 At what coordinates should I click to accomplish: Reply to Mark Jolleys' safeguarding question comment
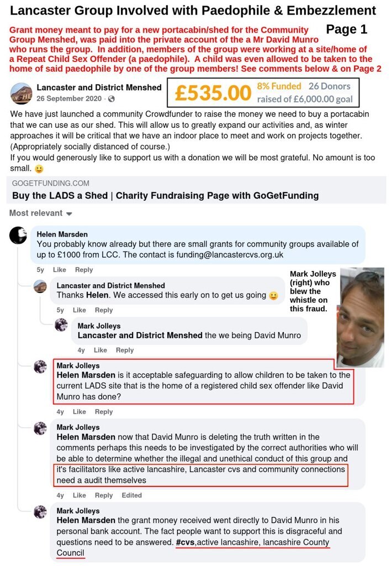tap(104, 412)
